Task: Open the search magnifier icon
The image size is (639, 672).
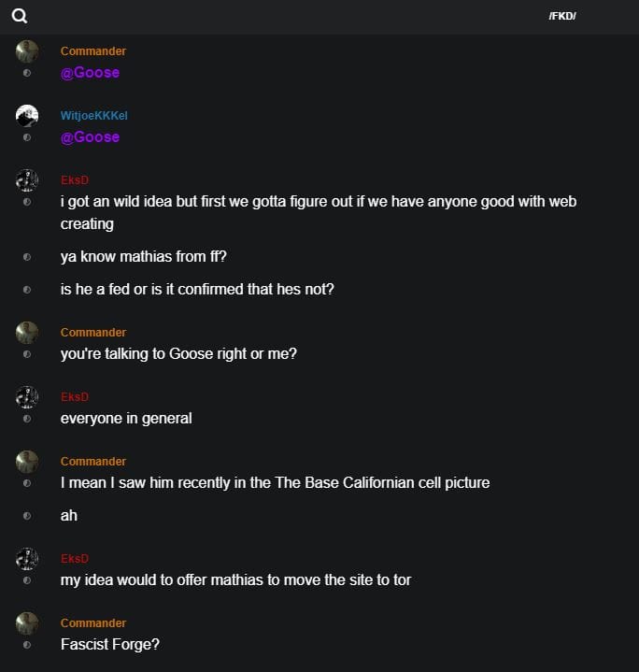Action: click(x=19, y=16)
